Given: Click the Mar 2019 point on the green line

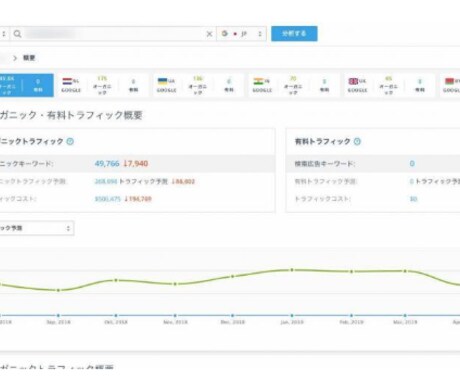Looking at the screenshot, I should [x=405, y=271].
